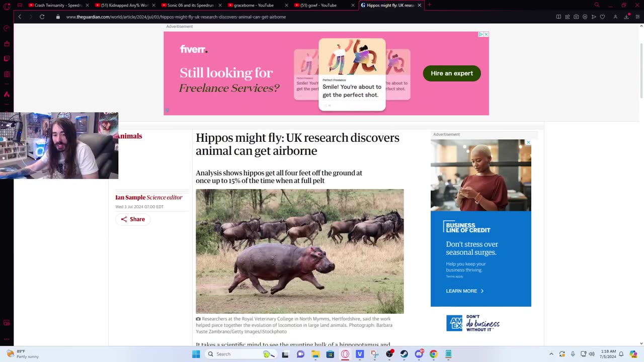
Task: Add page to bookmarks heart icon
Action: click(602, 17)
